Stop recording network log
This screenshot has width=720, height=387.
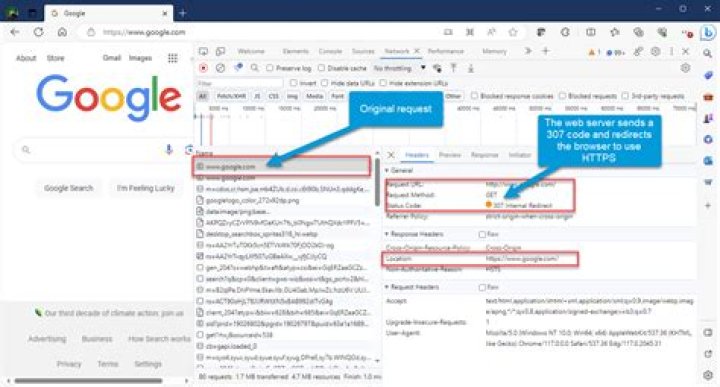pos(203,68)
